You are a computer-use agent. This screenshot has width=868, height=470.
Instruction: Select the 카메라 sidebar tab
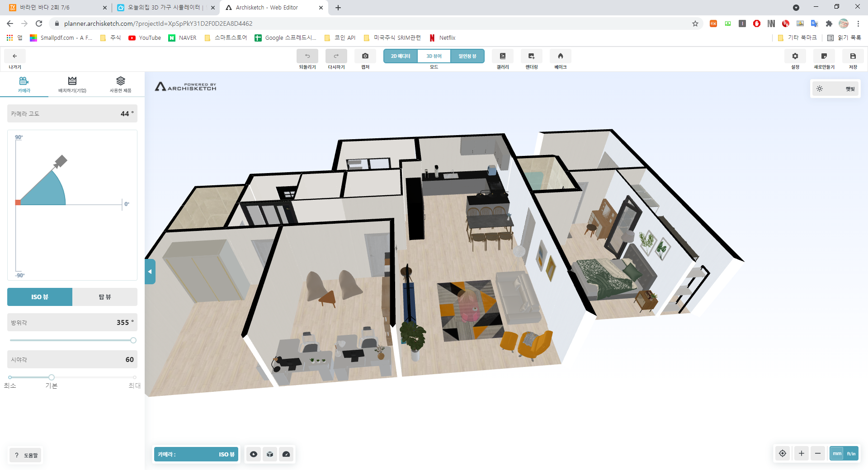(24, 85)
